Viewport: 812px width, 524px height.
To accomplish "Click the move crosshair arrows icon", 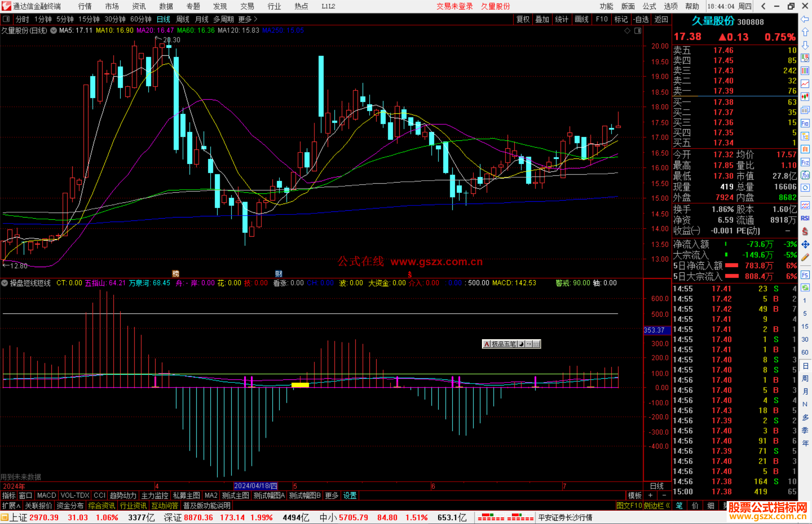I will [x=805, y=245].
